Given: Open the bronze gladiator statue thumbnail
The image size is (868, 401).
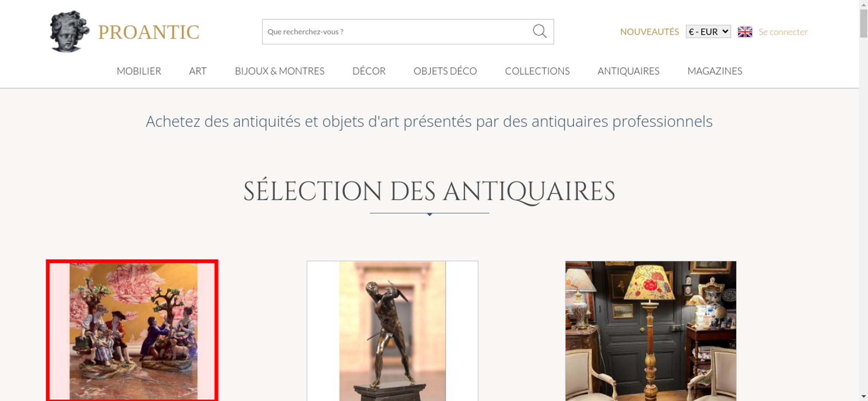Looking at the screenshot, I should click(x=392, y=331).
